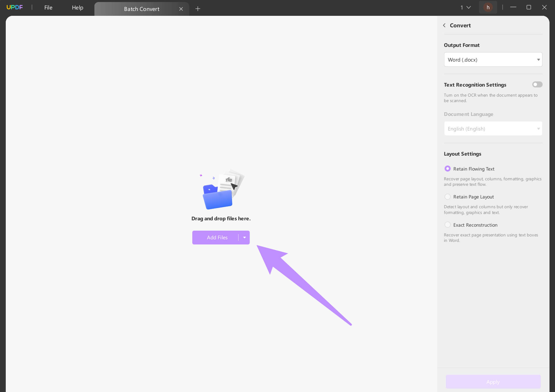Click the back arrow beside Convert
The height and width of the screenshot is (392, 555).
tap(444, 25)
